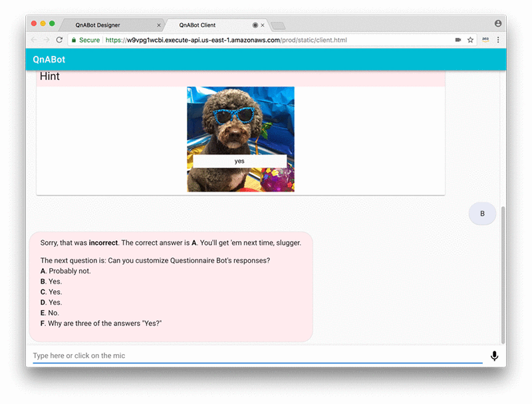Close the QnABot Designer tab
532x404 pixels.
[158, 25]
